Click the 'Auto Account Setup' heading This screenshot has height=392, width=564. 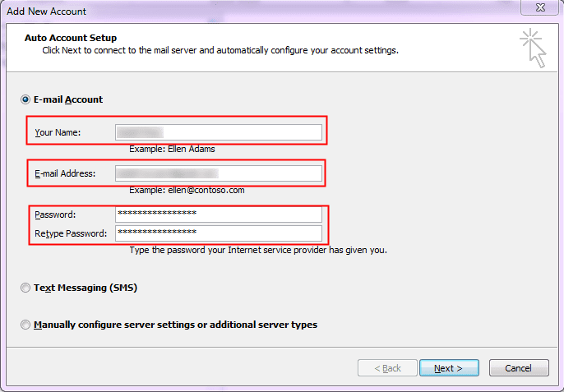click(71, 38)
